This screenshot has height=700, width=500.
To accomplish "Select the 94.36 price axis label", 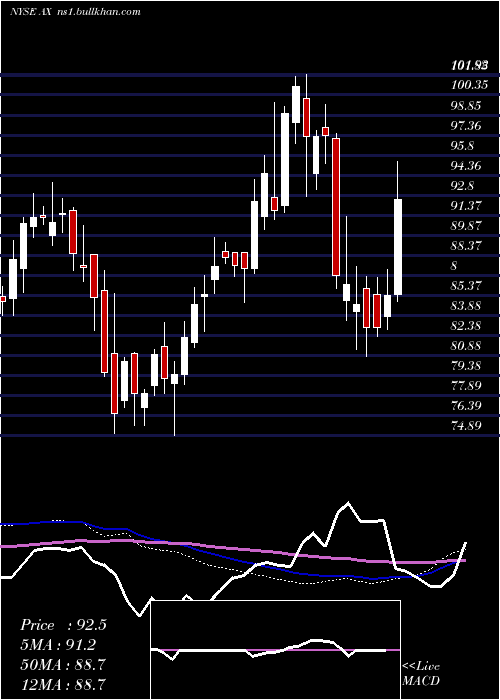I will pyautogui.click(x=466, y=166).
